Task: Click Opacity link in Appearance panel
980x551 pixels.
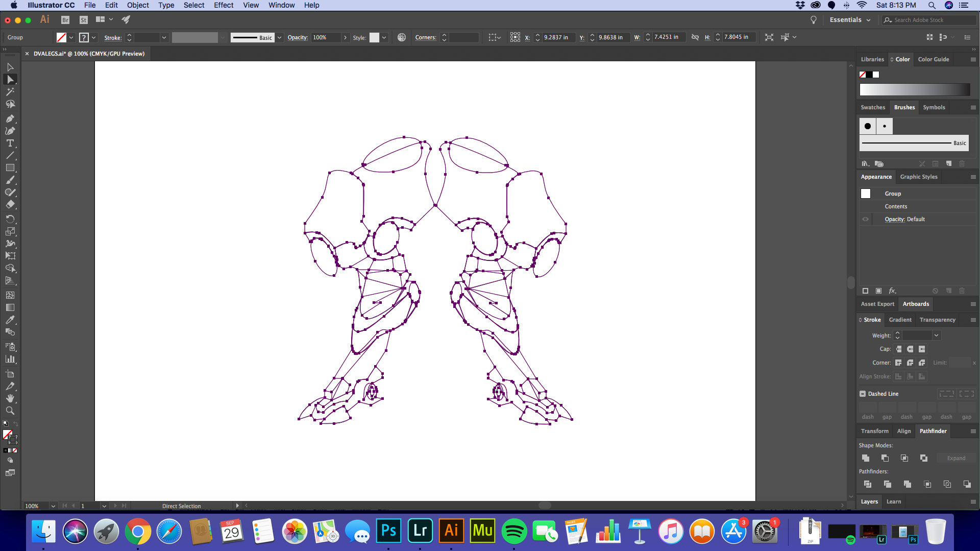Action: click(x=894, y=219)
